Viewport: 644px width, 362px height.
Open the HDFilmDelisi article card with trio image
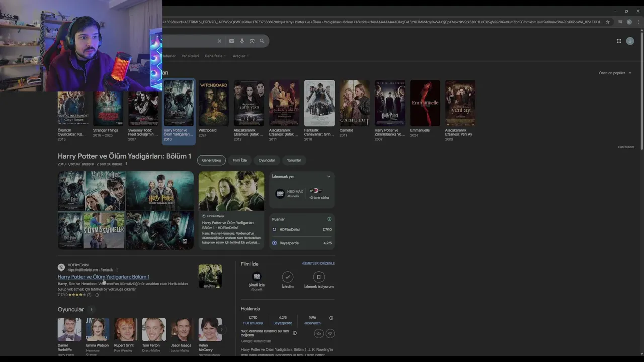[231, 210]
